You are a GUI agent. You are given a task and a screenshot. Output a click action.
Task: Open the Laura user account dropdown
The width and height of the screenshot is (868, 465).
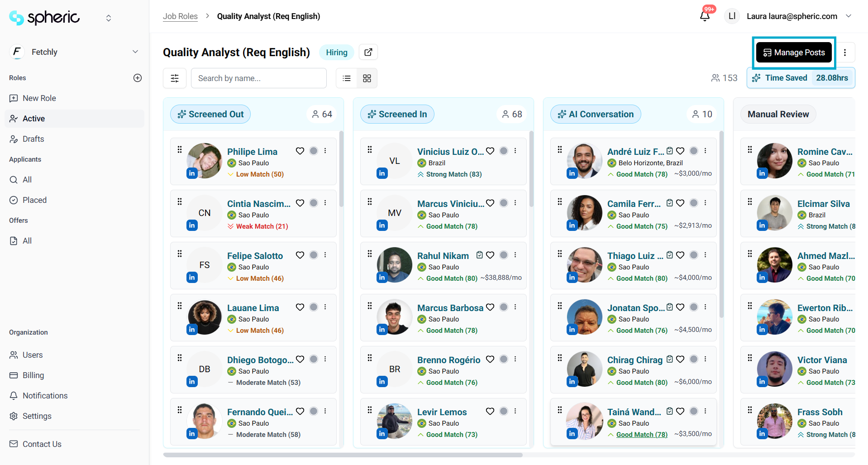(x=849, y=16)
